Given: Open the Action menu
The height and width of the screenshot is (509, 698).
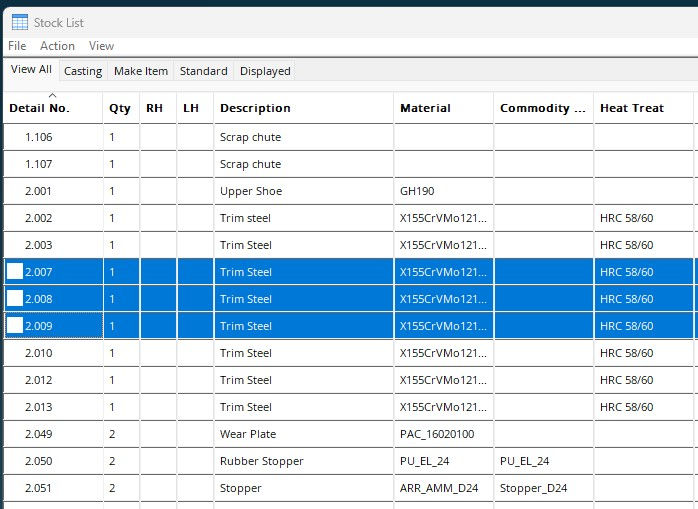Looking at the screenshot, I should coord(57,46).
